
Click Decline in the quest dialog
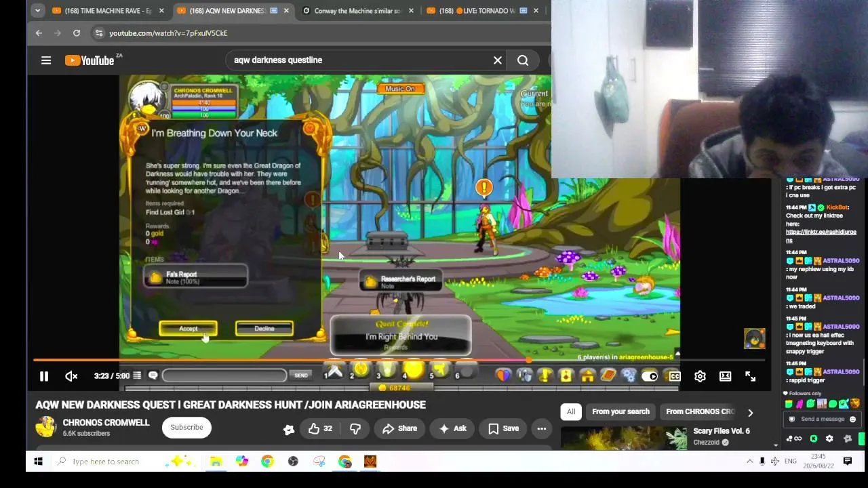(x=264, y=329)
